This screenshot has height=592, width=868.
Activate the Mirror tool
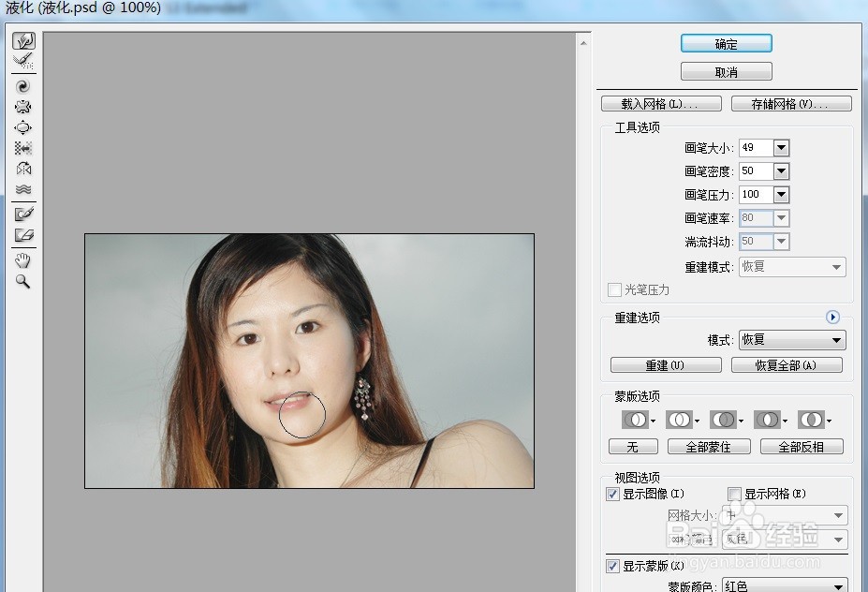pyautogui.click(x=23, y=169)
